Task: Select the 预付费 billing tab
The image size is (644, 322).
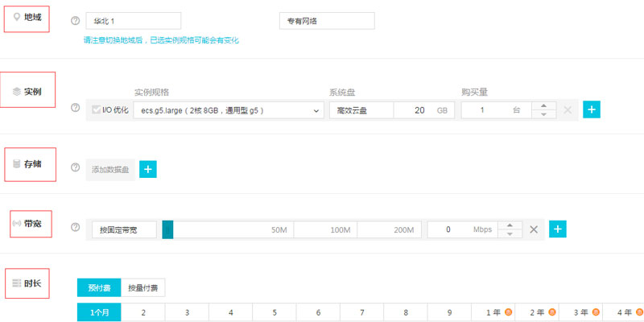Action: coord(99,288)
